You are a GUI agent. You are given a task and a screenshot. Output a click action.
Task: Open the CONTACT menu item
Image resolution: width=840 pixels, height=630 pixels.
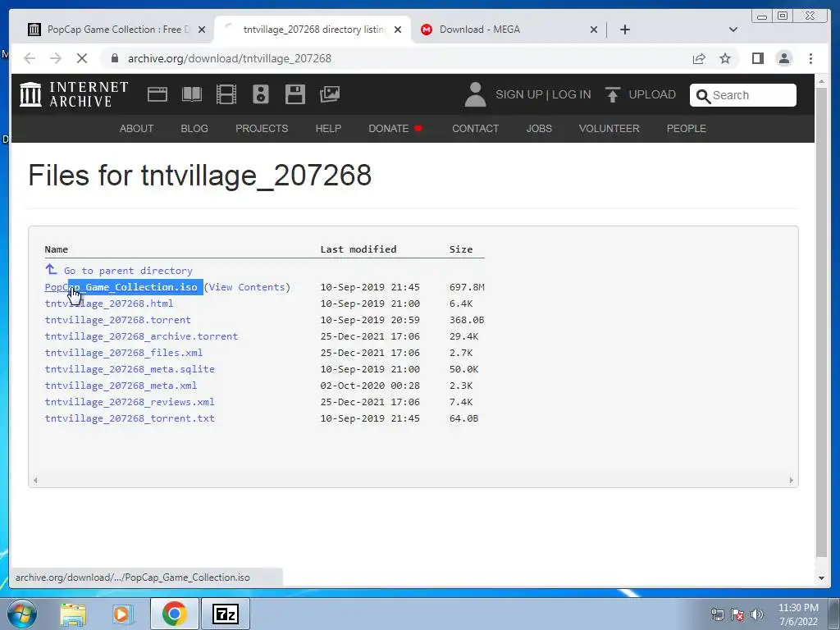click(x=475, y=129)
